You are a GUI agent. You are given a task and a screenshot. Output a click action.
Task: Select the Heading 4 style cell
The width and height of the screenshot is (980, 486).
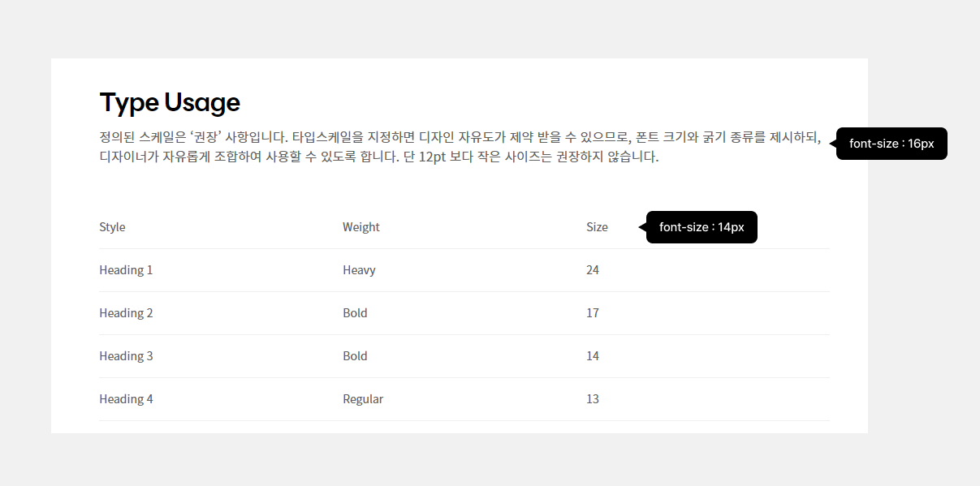[126, 399]
